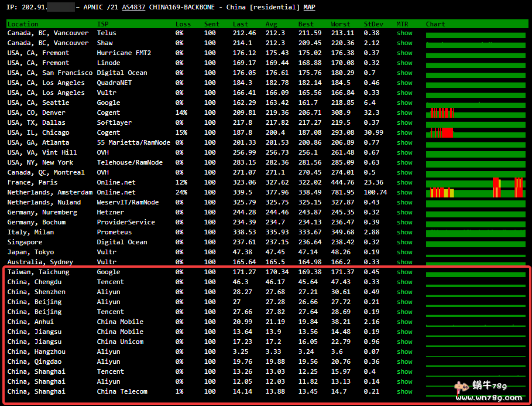Click the Location column header
The height and width of the screenshot is (406, 532).
23,24
